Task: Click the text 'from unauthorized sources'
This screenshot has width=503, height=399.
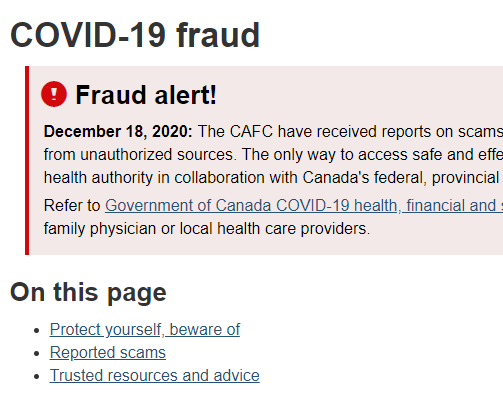Action: pyautogui.click(x=139, y=155)
